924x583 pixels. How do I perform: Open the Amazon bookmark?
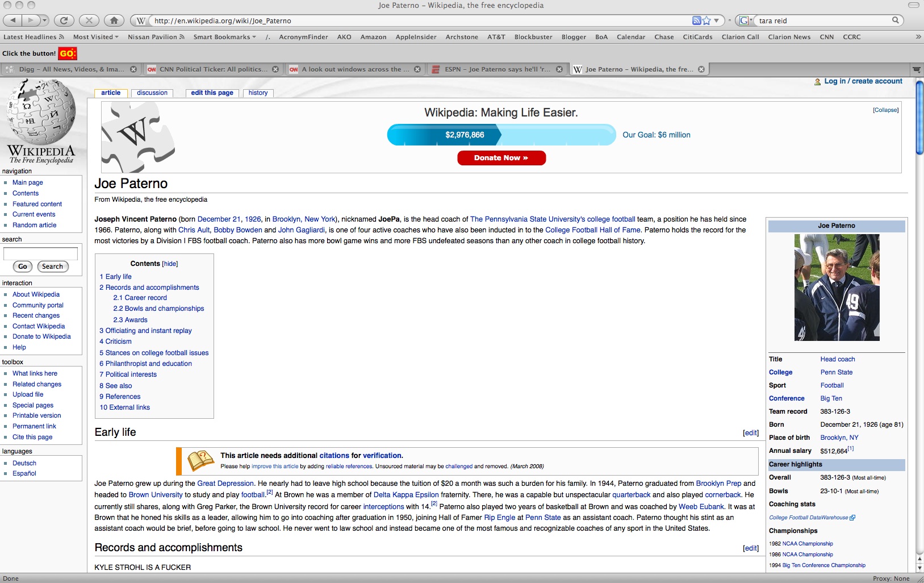(x=373, y=37)
